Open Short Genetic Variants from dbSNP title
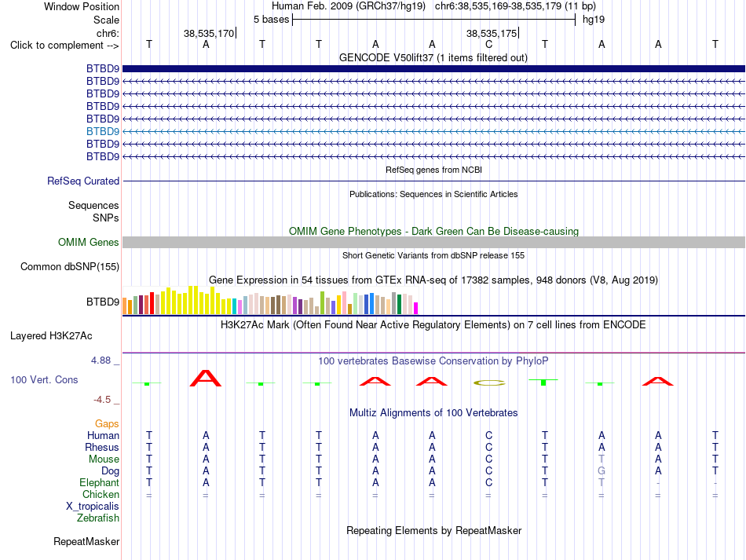 coord(433,255)
